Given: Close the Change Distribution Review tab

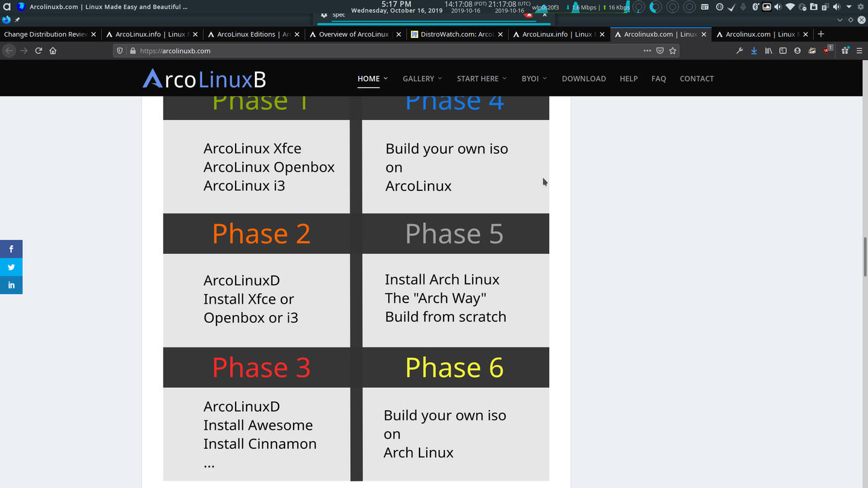Looking at the screenshot, I should click(x=93, y=34).
